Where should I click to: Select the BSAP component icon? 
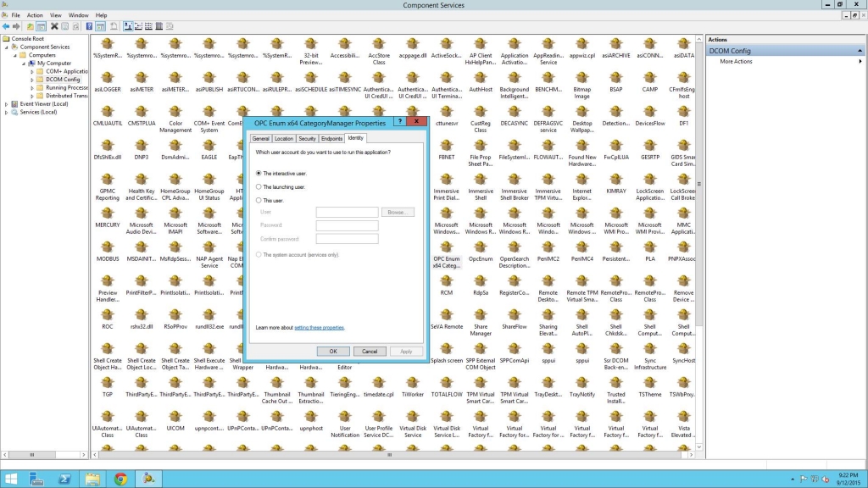615,82
